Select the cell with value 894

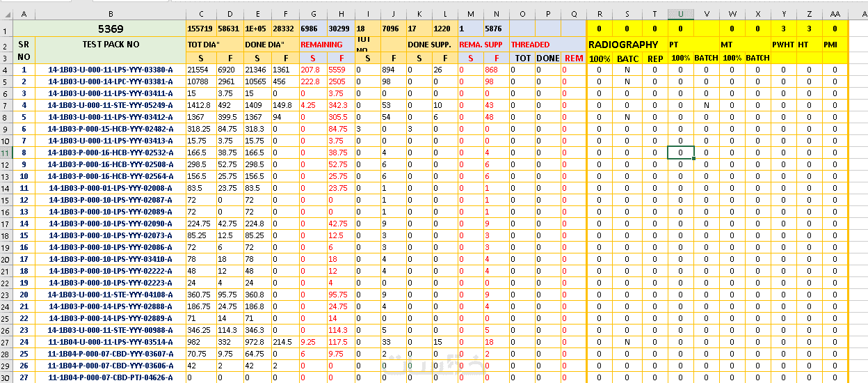click(x=394, y=70)
